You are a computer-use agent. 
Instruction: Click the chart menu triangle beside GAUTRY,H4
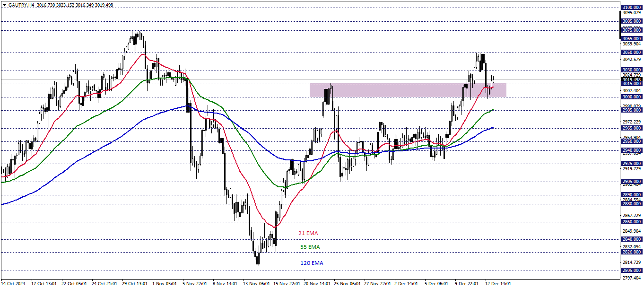coord(4,5)
